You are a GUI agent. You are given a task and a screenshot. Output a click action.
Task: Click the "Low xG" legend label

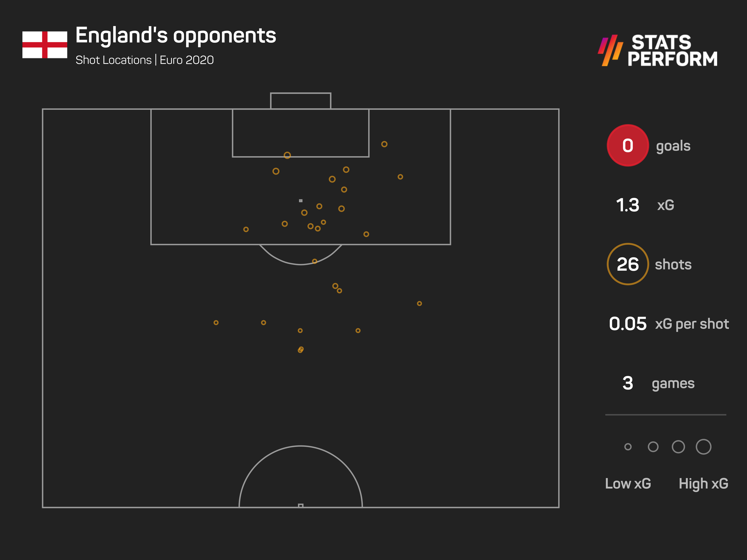[628, 483]
